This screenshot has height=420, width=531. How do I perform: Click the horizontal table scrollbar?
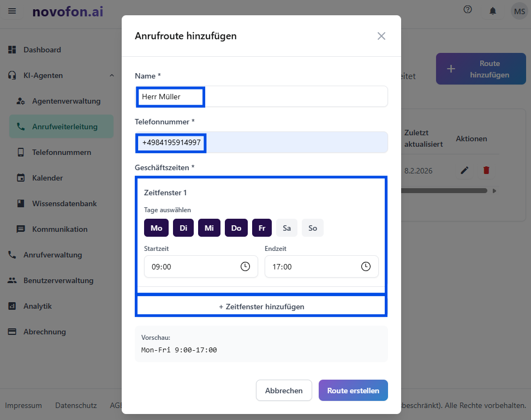click(444, 191)
